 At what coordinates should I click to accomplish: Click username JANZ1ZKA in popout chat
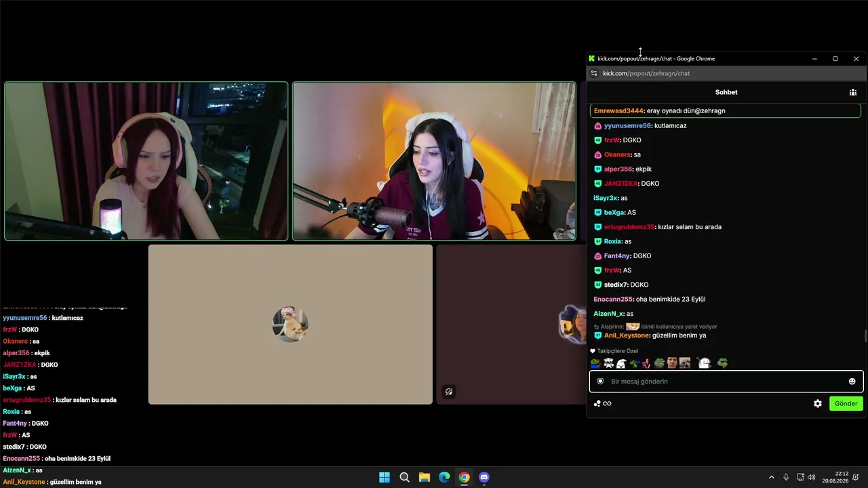620,184
